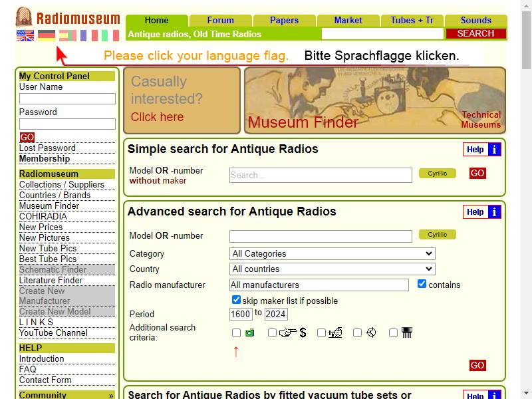Open the Home tab

[x=156, y=21]
